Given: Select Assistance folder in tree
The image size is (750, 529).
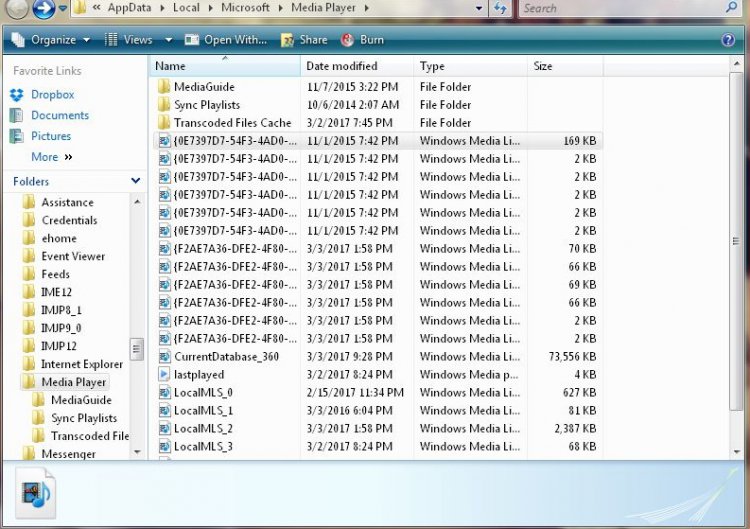Looking at the screenshot, I should 67,202.
